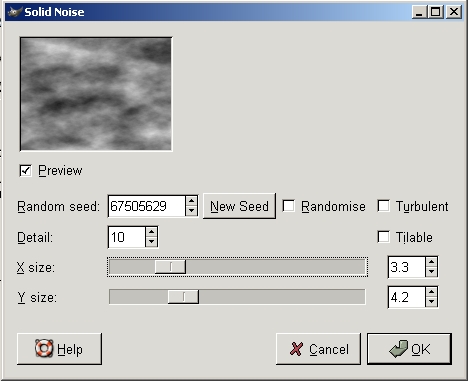Viewport: 468px width, 381px height.
Task: Click the 'X size:' label
Action: [x=36, y=267]
